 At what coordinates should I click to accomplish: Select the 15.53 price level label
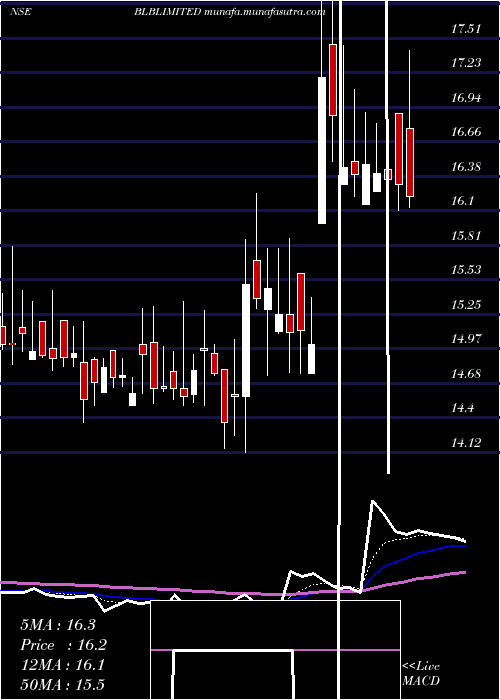pyautogui.click(x=466, y=270)
